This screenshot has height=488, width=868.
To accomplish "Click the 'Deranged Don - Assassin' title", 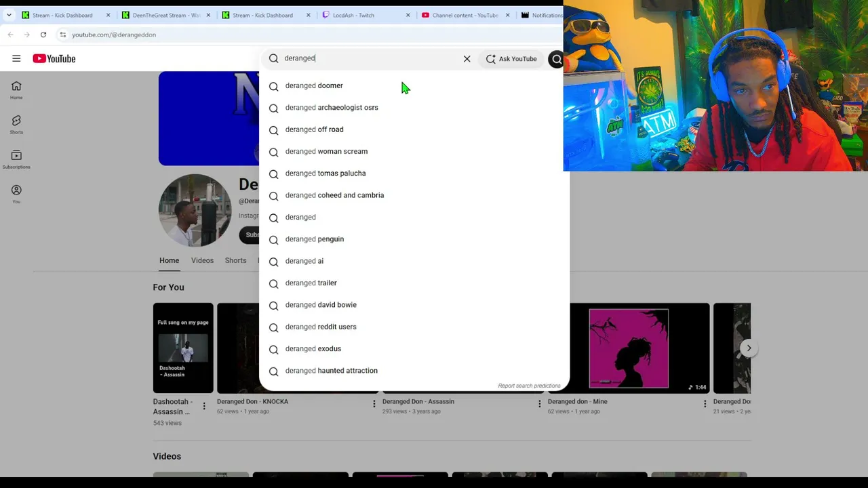I will pyautogui.click(x=418, y=401).
